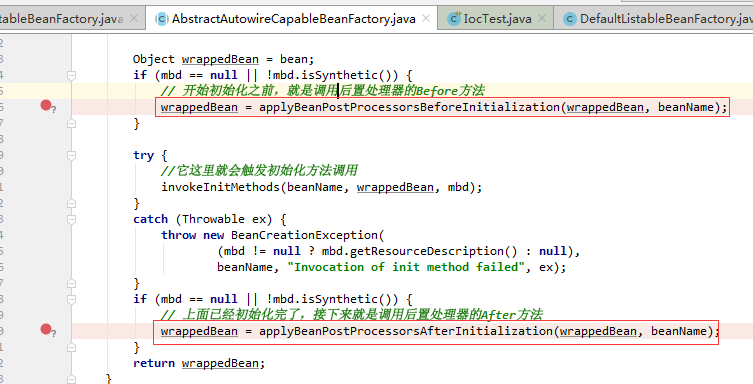Click fold end marker of second if block
This screenshot has width=753, height=384.
(x=72, y=347)
